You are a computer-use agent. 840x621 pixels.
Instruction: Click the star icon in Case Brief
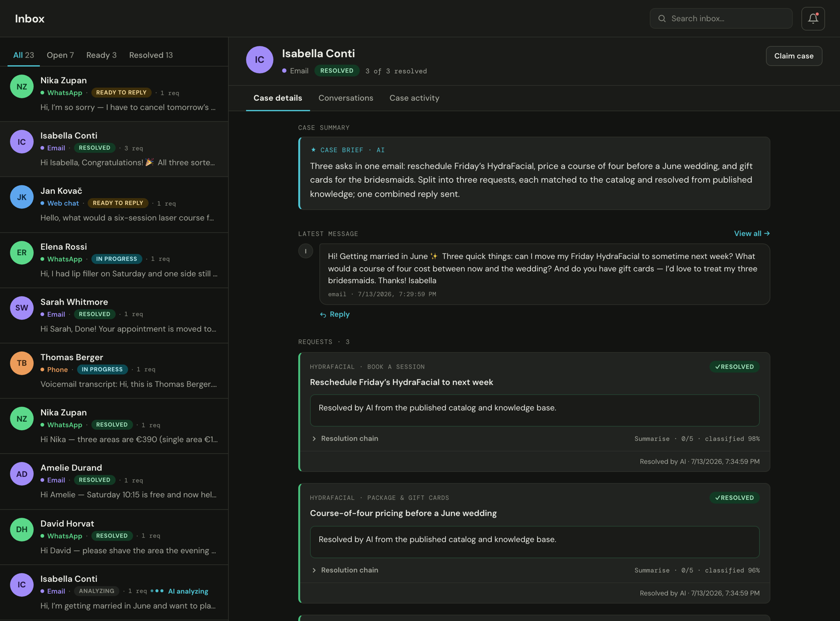313,150
